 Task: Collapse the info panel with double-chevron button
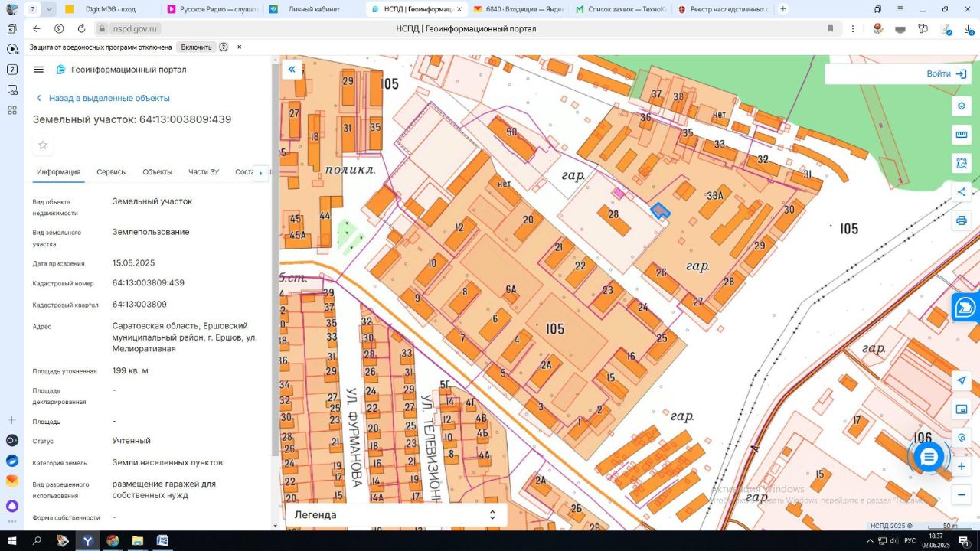(x=292, y=70)
